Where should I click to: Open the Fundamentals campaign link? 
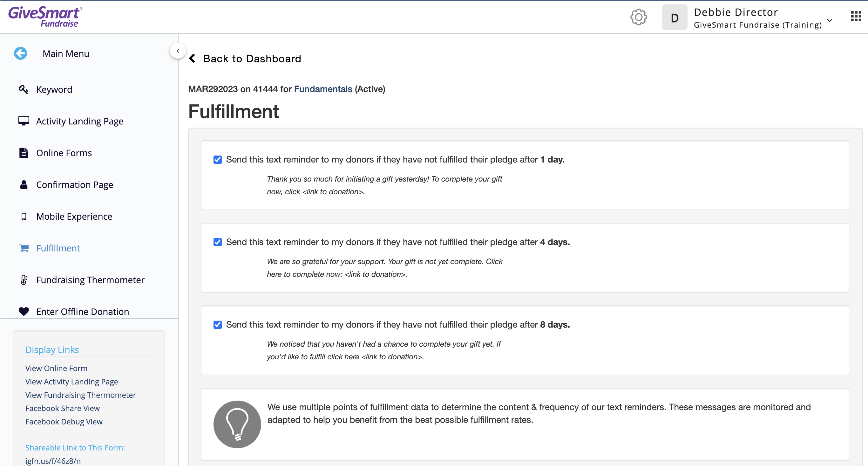(323, 89)
